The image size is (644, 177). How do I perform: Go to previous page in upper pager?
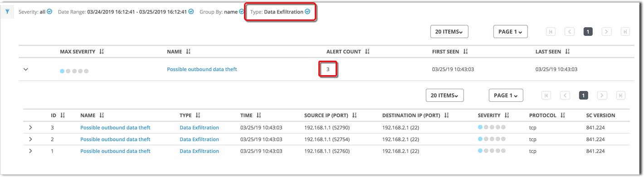570,32
